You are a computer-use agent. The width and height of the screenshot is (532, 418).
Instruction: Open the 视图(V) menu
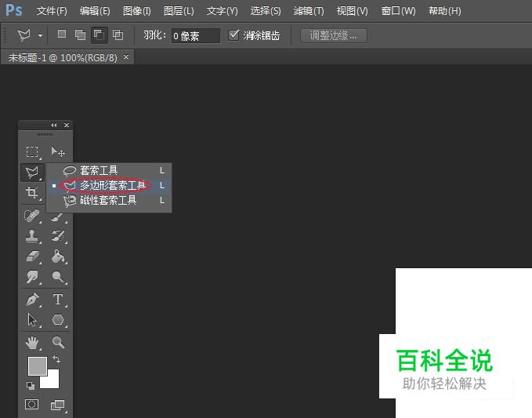352,11
